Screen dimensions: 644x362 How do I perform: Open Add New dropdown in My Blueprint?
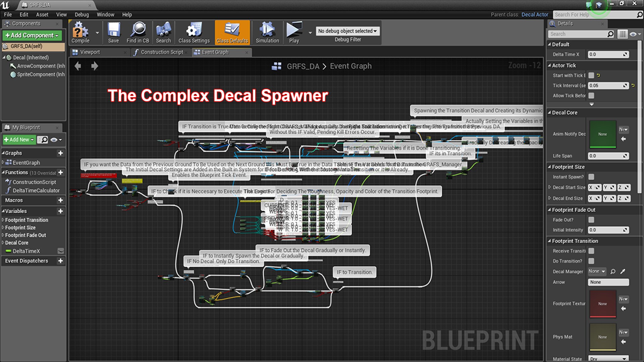[19, 140]
